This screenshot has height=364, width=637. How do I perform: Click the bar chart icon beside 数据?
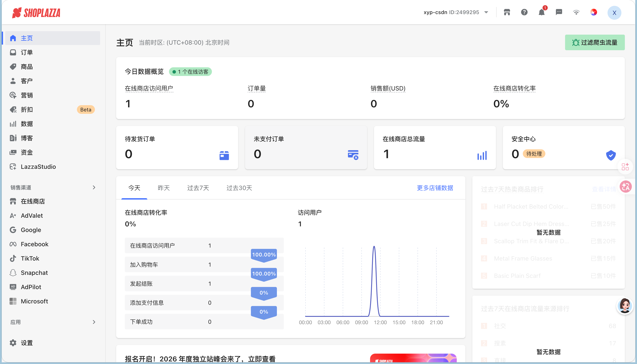pyautogui.click(x=13, y=124)
